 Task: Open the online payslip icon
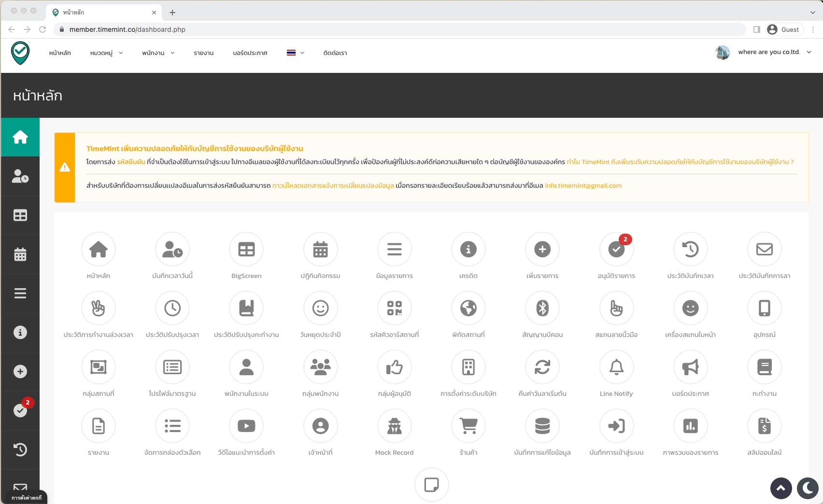[764, 426]
